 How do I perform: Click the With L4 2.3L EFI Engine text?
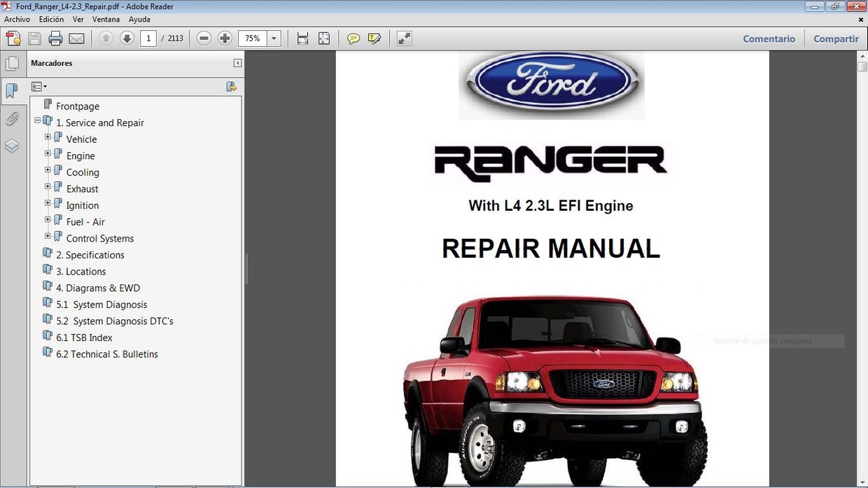551,206
